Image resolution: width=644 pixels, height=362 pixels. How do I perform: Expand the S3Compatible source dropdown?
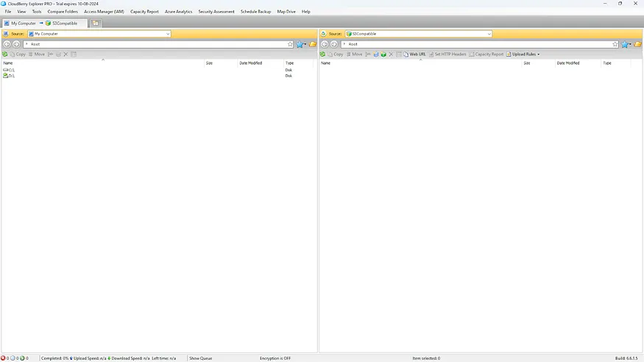tap(489, 34)
